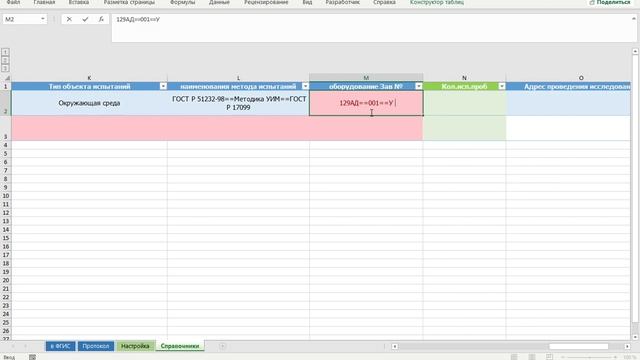Select the Адрес проведения исследований header cell
Screen dimensions: 640x360
(x=568, y=86)
